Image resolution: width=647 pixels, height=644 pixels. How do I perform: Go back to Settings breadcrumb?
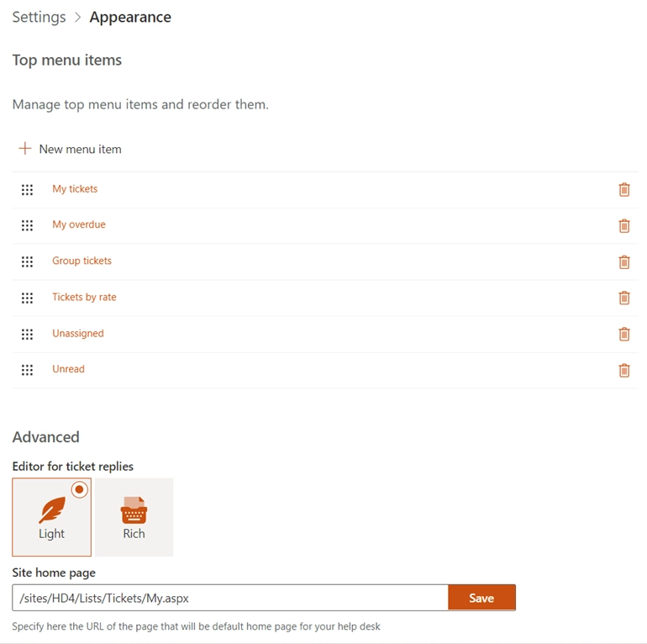[x=39, y=17]
